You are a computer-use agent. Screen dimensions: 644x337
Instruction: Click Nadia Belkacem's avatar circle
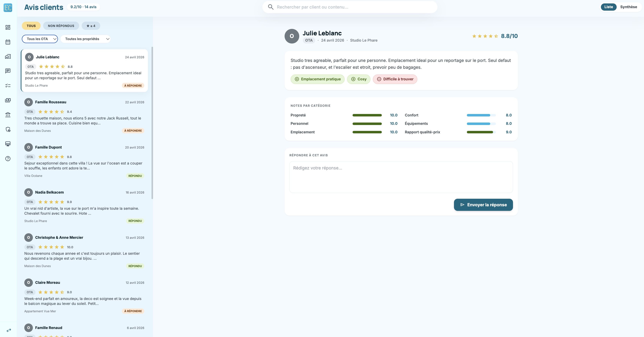[28, 192]
